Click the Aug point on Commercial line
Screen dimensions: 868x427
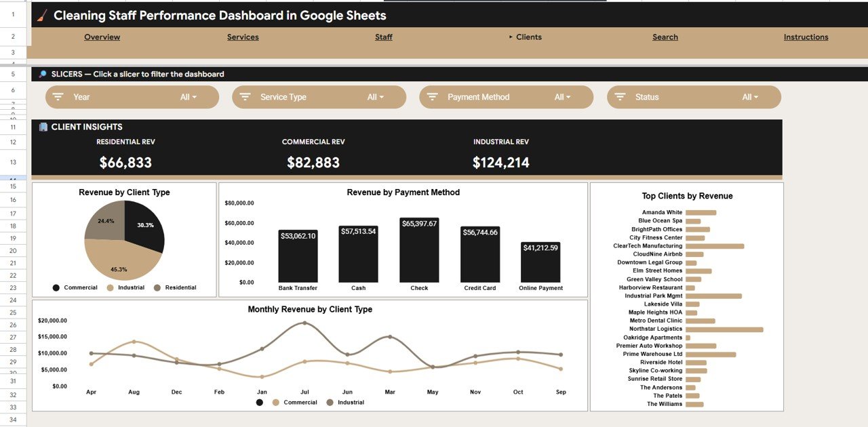pos(134,342)
